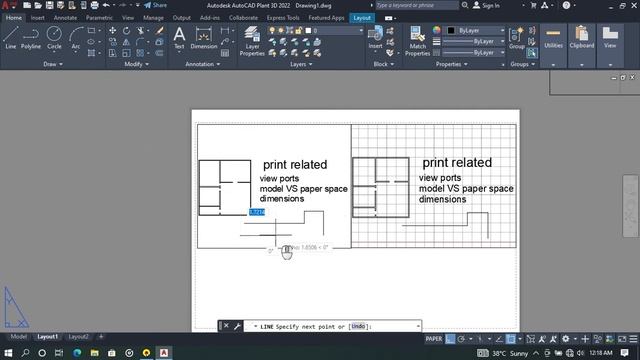Viewport: 640px width, 360px height.
Task: Toggle layer on/off lightbulb icon
Action: tap(272, 31)
